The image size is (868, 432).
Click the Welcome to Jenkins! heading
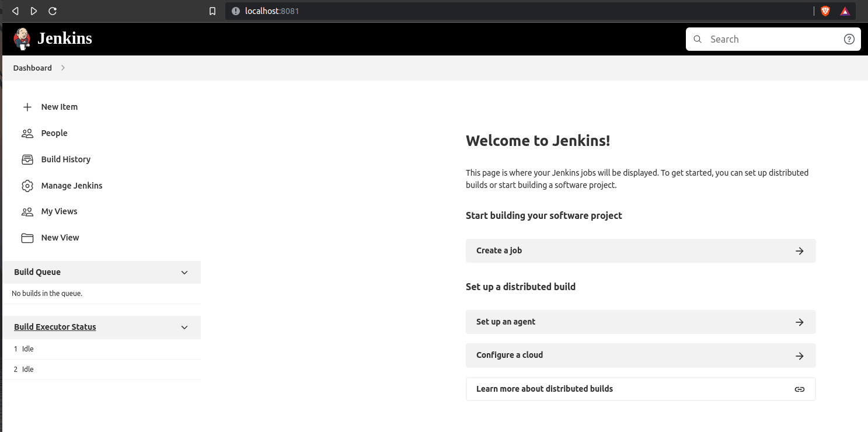click(538, 141)
